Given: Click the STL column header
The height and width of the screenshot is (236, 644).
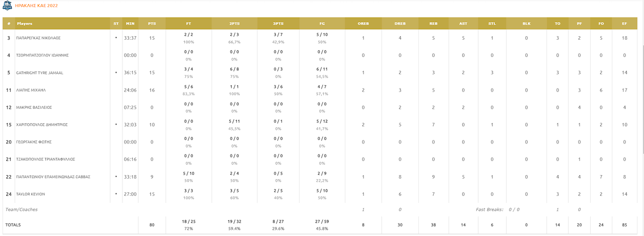Looking at the screenshot, I should 492,24.
